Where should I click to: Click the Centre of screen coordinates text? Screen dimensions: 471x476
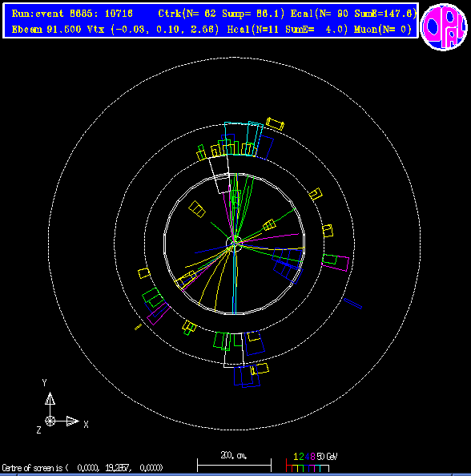[83, 468]
